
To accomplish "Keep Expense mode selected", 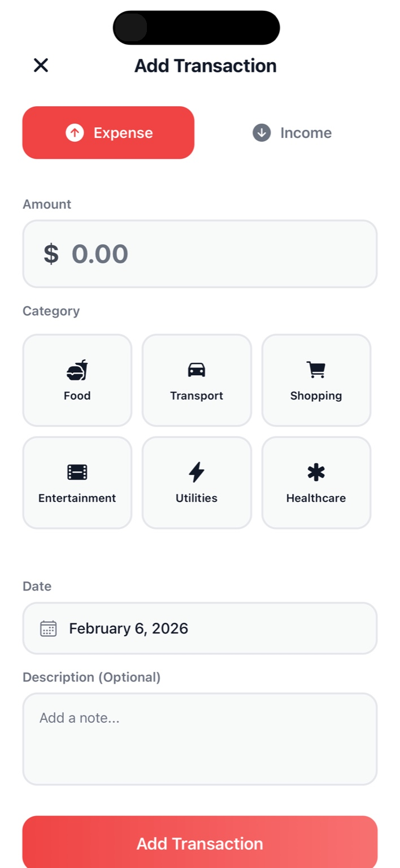I will coord(108,132).
